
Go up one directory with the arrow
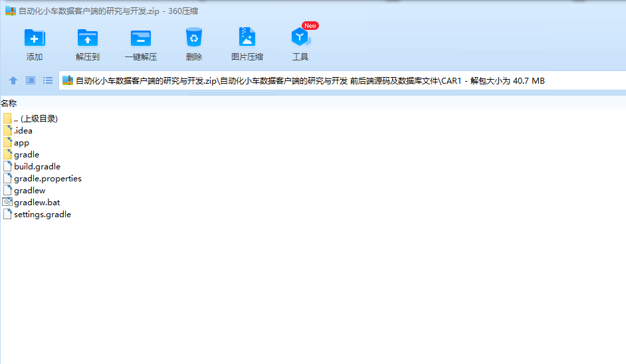point(13,80)
